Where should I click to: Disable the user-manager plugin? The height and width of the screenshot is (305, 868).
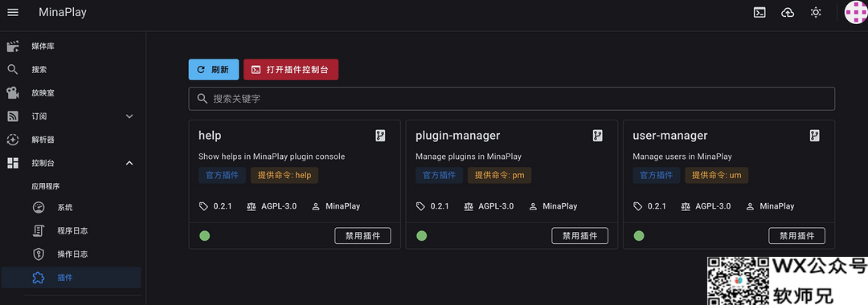(x=796, y=236)
